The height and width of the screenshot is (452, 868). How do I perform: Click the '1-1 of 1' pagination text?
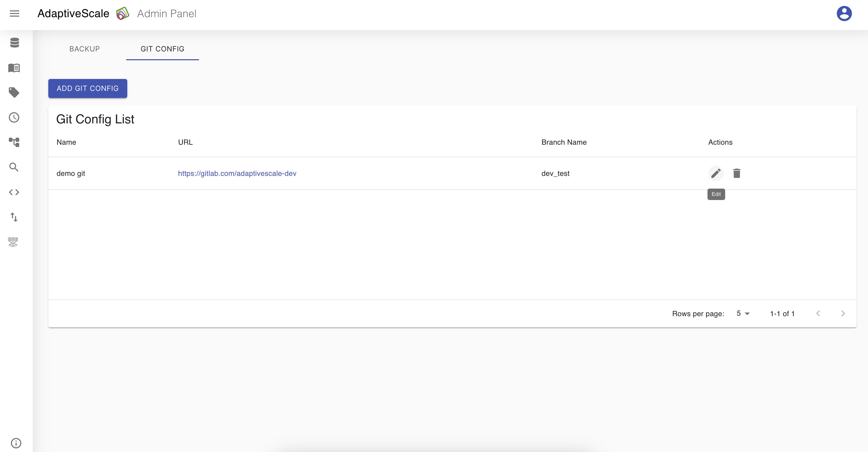[x=782, y=314]
